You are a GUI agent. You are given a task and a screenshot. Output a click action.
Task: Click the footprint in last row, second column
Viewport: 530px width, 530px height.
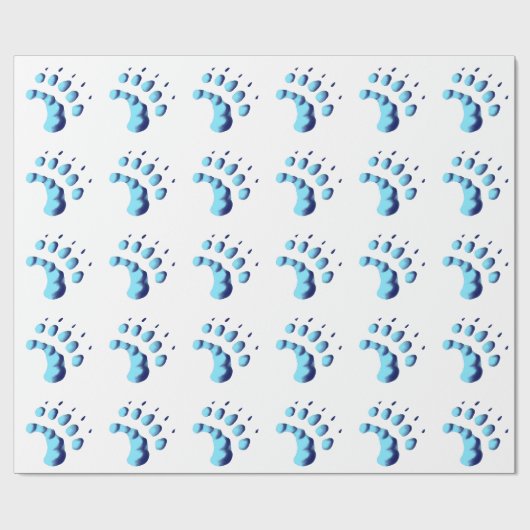142,433
